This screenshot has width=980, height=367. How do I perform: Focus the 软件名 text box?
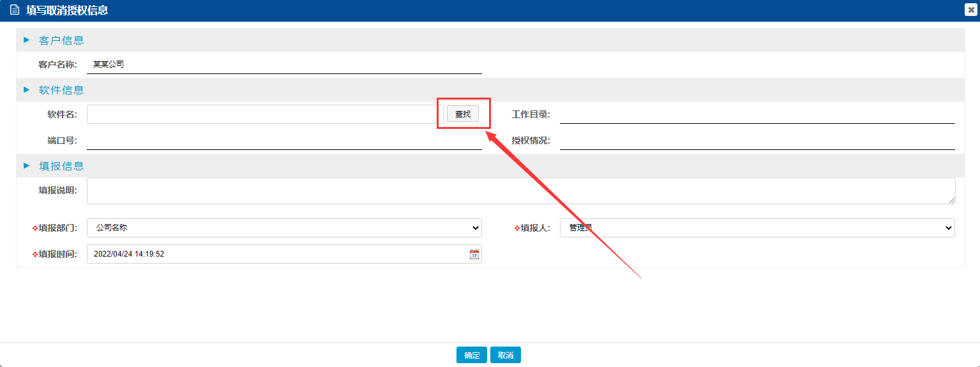pyautogui.click(x=264, y=114)
